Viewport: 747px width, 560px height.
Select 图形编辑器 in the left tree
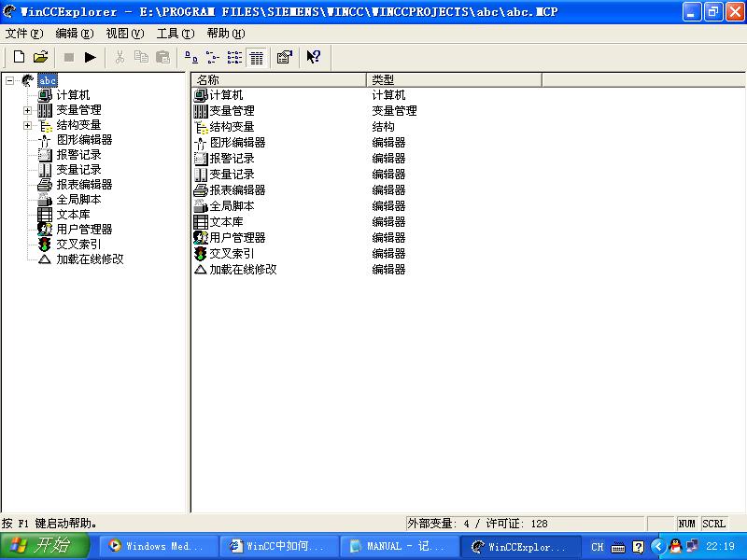coord(84,139)
